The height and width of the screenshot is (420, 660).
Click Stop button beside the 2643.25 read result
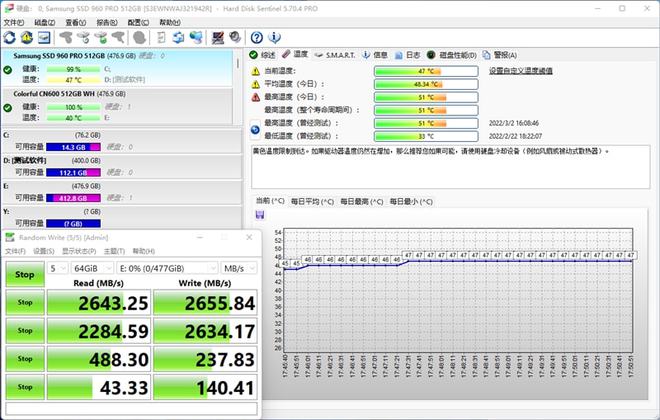(x=25, y=302)
